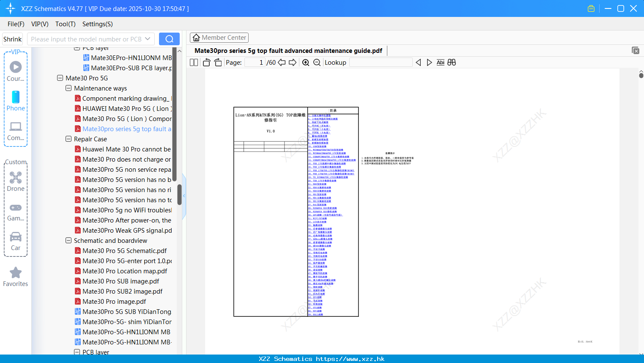644x363 pixels.
Task: Click the Member Center button
Action: tap(219, 38)
